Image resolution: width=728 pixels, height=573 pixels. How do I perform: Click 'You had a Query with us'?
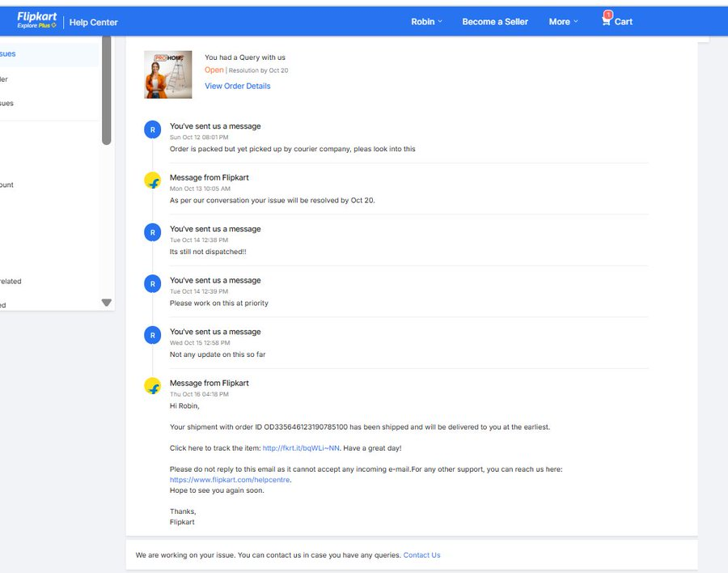pos(244,57)
